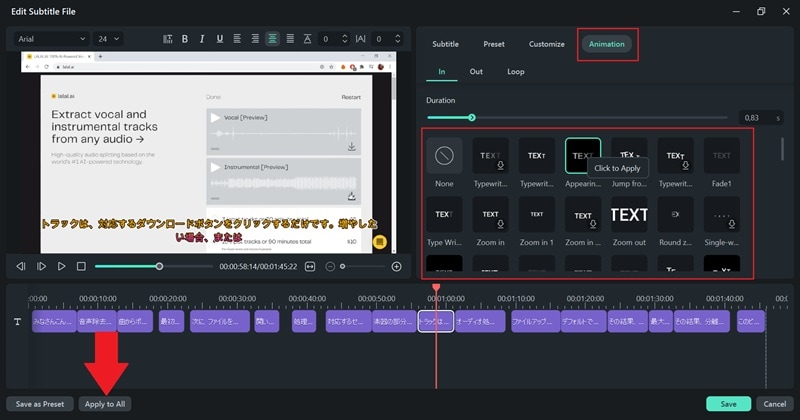Toggle italic formatting for subtitle text

click(202, 39)
